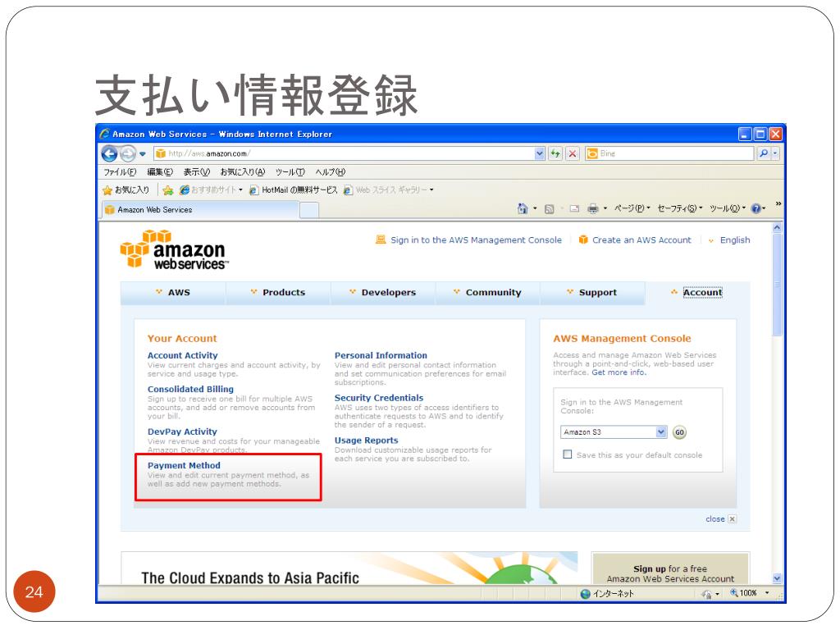Viewport: 840px width, 630px height.
Task: Open Consolidated Billing link
Action: coord(190,390)
